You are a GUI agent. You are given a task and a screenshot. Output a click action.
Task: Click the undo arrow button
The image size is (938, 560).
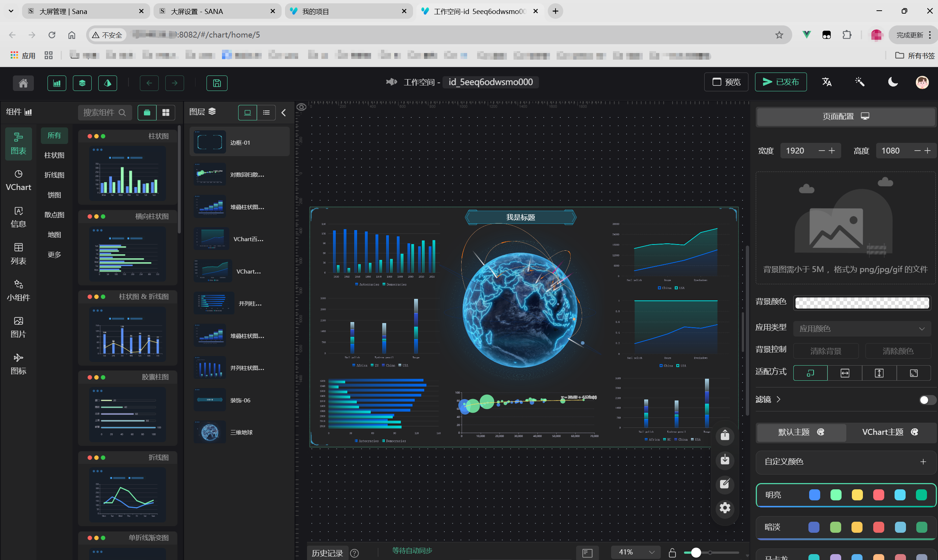[149, 83]
